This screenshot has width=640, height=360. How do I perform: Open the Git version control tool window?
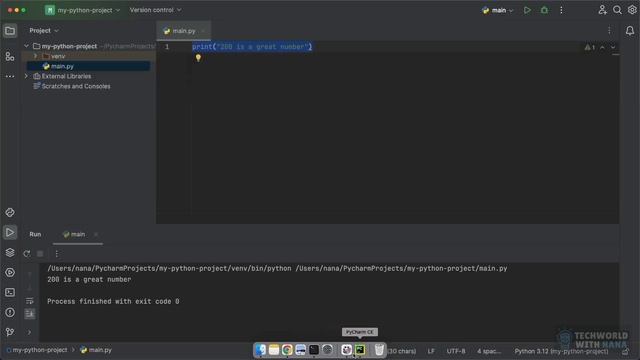tap(10, 332)
